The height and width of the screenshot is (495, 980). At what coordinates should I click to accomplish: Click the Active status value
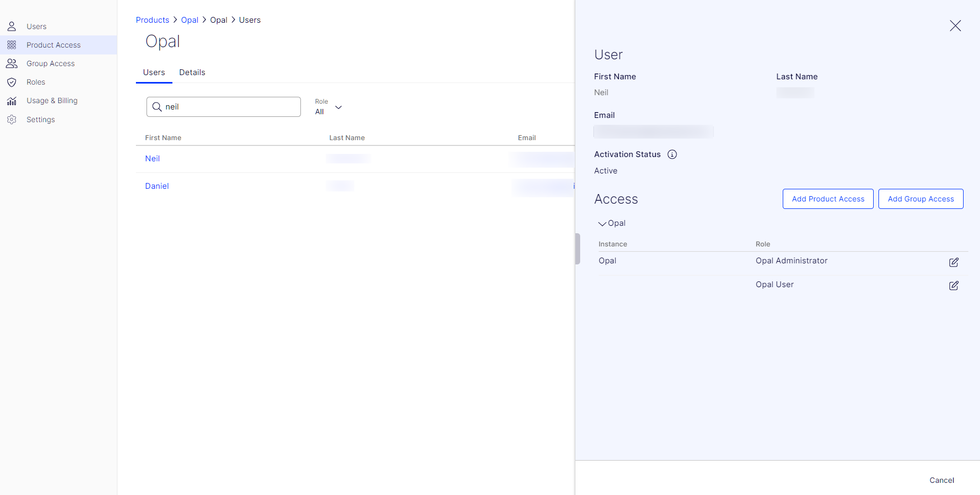point(606,171)
